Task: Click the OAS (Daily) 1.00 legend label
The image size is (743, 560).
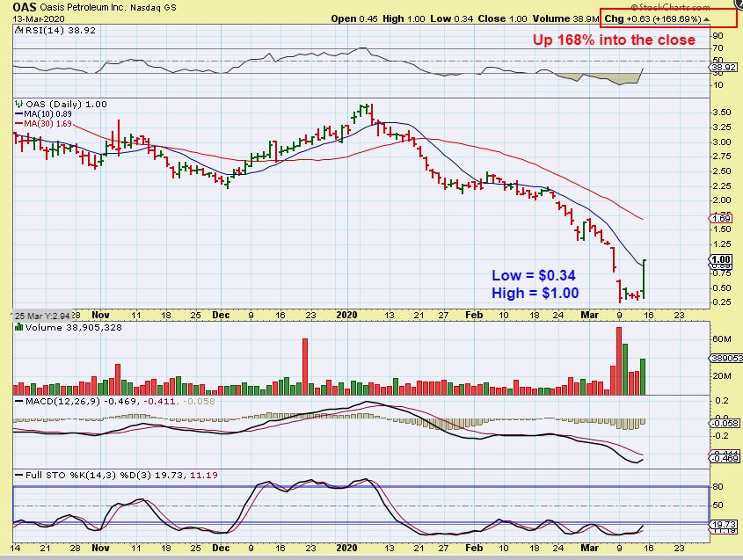Action: pos(66,105)
